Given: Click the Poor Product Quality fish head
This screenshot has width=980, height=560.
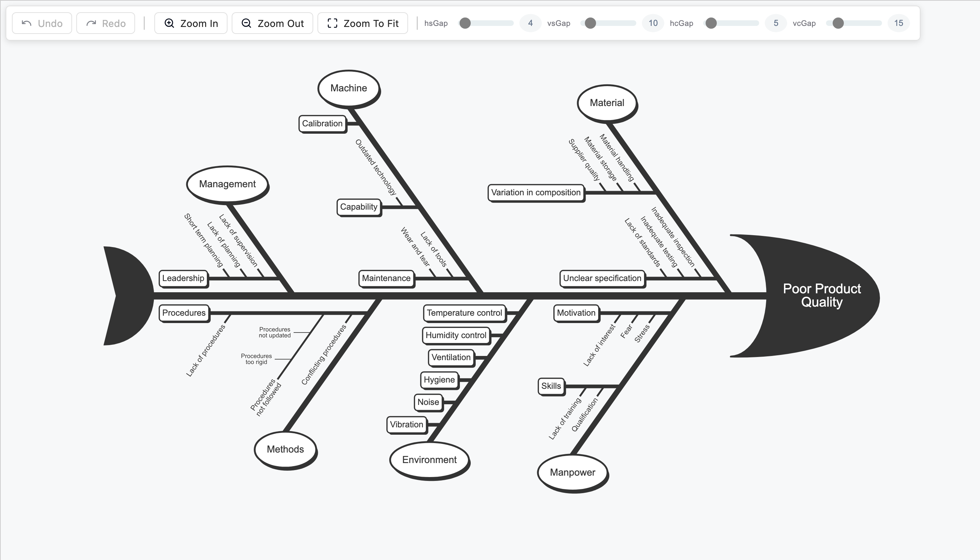Looking at the screenshot, I should 821,295.
